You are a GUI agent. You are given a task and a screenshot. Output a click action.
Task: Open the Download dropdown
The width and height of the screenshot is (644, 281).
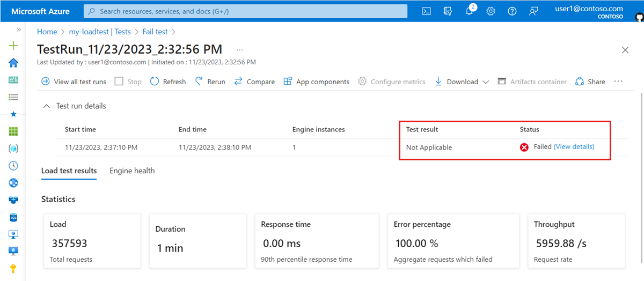462,82
